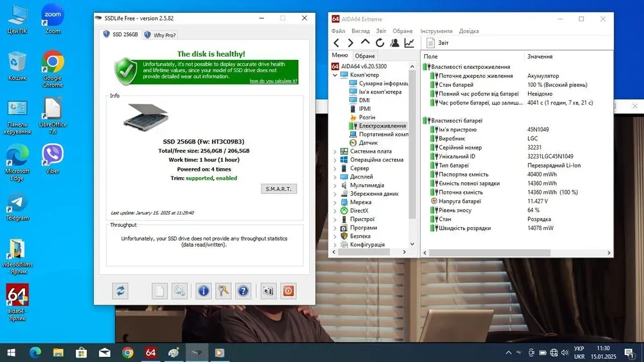Click the graph icon in AIDA64 toolbar

point(409,43)
